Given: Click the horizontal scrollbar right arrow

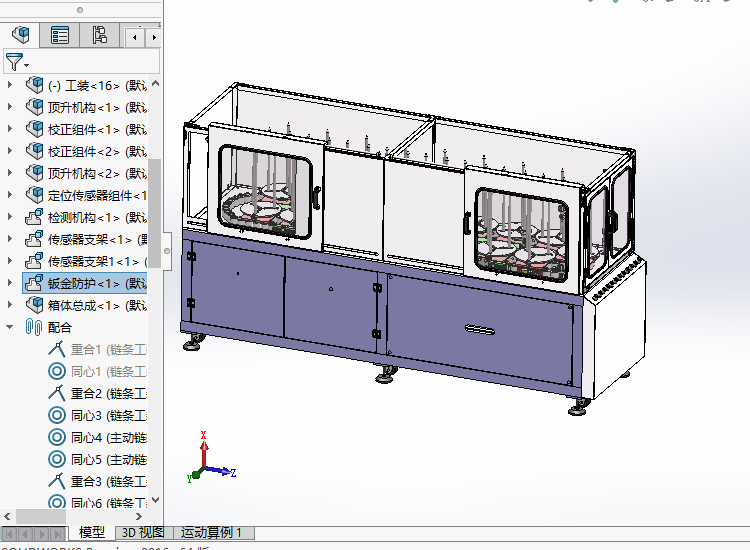Looking at the screenshot, I should point(139,517).
